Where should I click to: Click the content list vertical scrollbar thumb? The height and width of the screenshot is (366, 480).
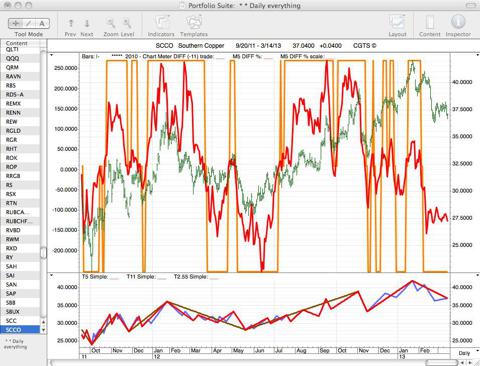click(43, 252)
